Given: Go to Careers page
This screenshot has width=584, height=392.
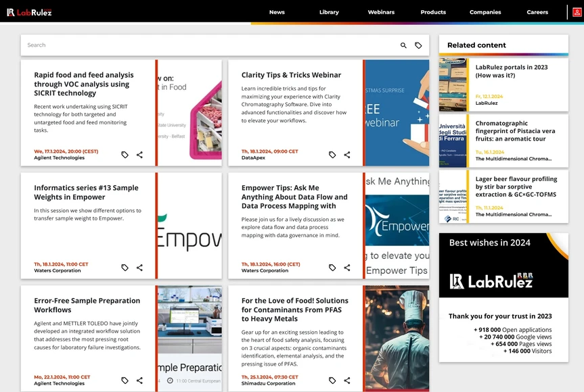Looking at the screenshot, I should pyautogui.click(x=537, y=12).
